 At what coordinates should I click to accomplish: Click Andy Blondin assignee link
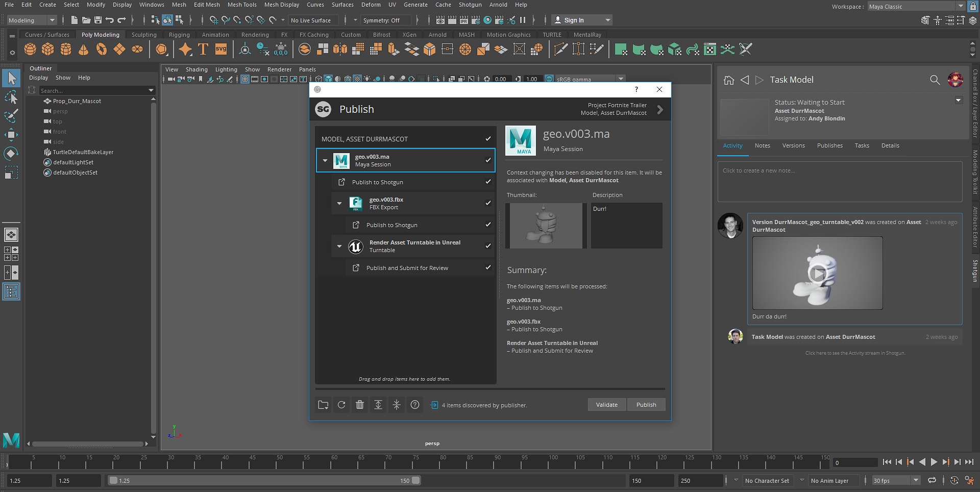[x=826, y=118]
